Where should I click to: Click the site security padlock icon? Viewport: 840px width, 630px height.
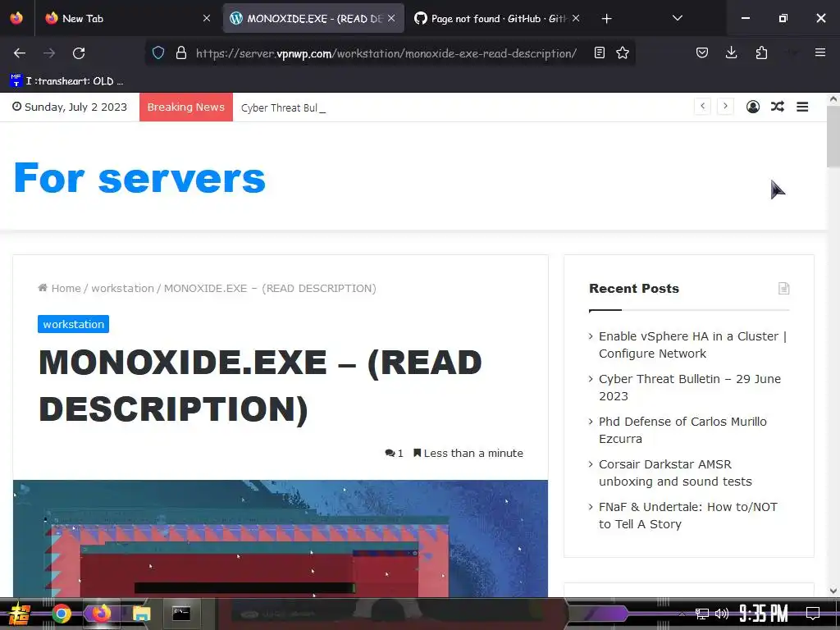tap(181, 53)
